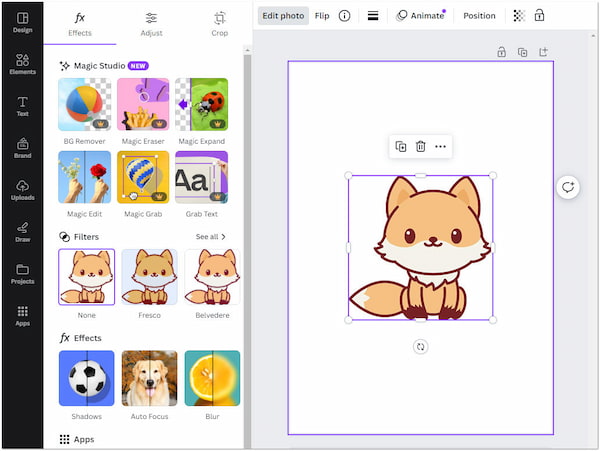The width and height of the screenshot is (600, 451).
Task: Click the Magic Studio sparkle icon
Action: click(x=64, y=66)
